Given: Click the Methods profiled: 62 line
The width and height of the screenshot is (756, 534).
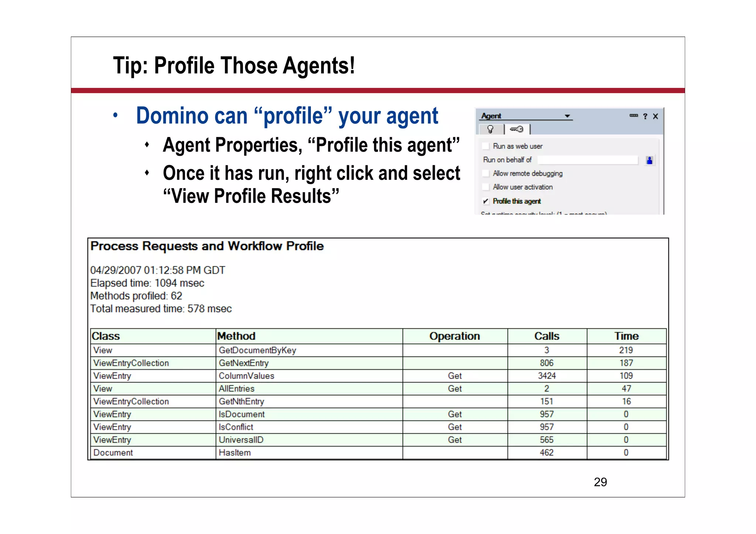Looking at the screenshot, I should pos(136,296).
